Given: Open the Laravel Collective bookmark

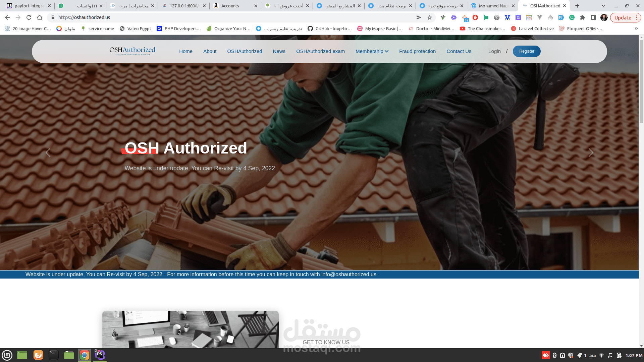Looking at the screenshot, I should [532, 28].
